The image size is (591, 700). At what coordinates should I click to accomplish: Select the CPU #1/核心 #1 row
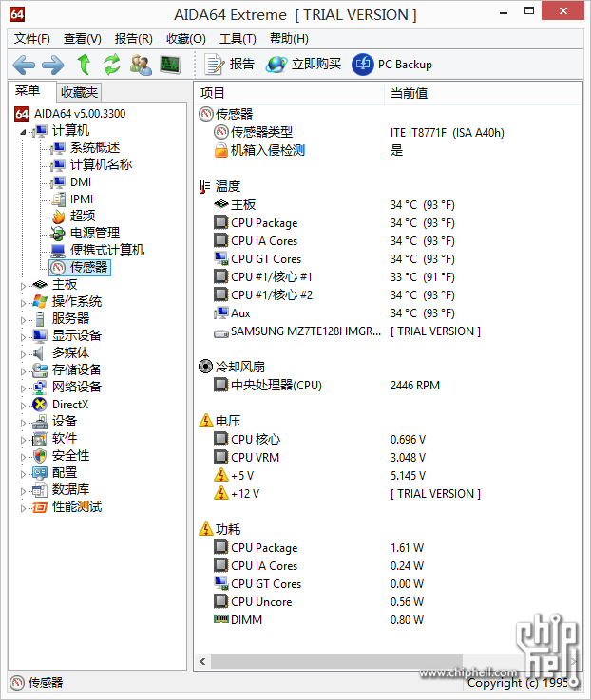(x=389, y=276)
